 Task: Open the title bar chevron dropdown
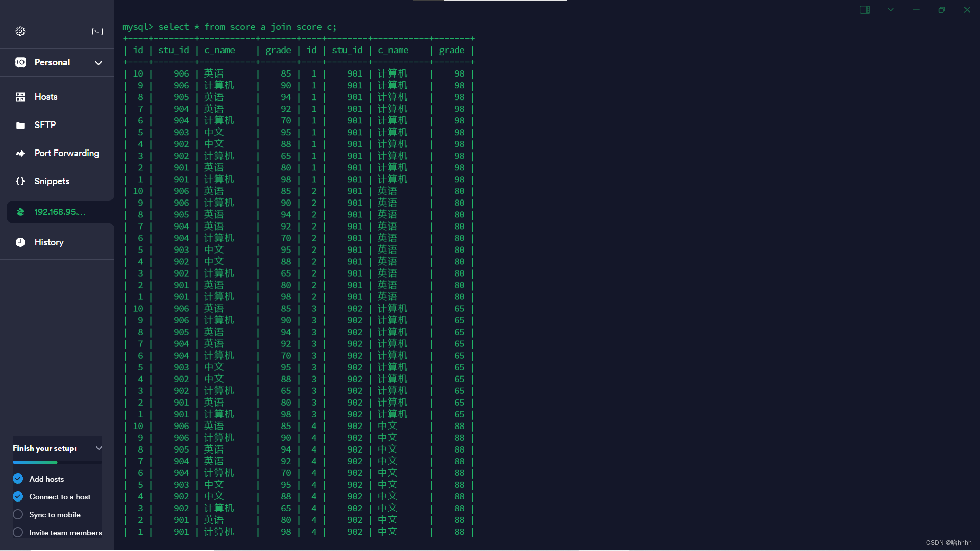click(890, 10)
